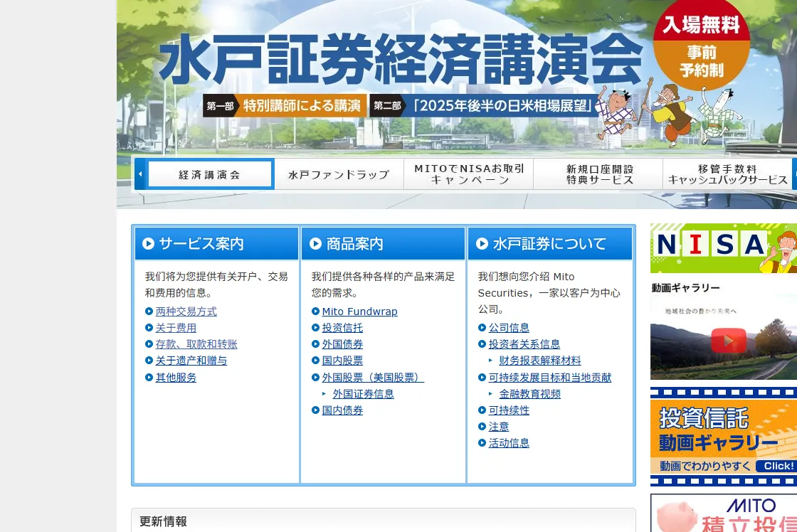Switch to 新規口座開設特典サービス tab
This screenshot has height=532, width=797.
pyautogui.click(x=598, y=174)
